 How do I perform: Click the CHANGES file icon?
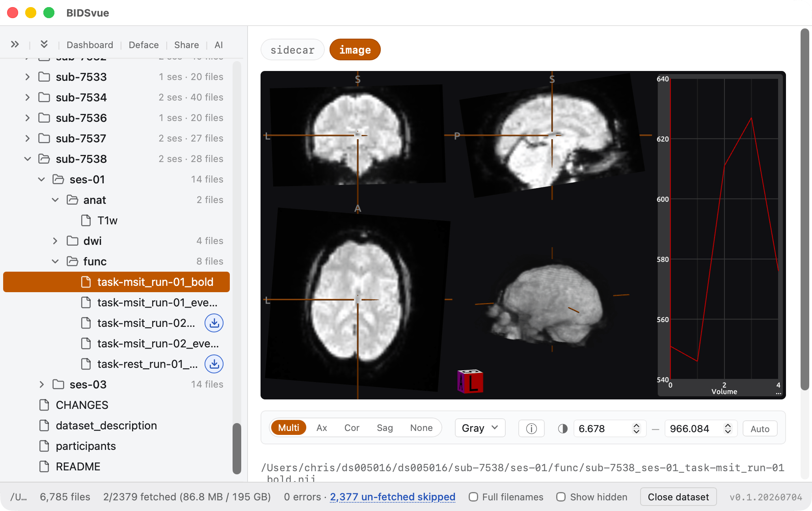pos(44,405)
